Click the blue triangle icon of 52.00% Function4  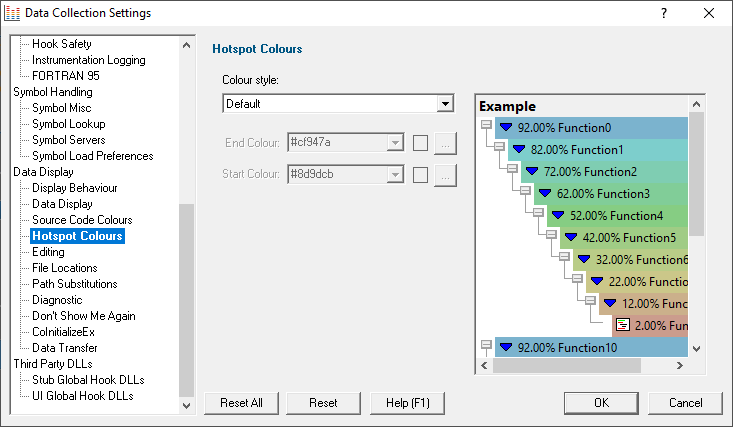[558, 215]
